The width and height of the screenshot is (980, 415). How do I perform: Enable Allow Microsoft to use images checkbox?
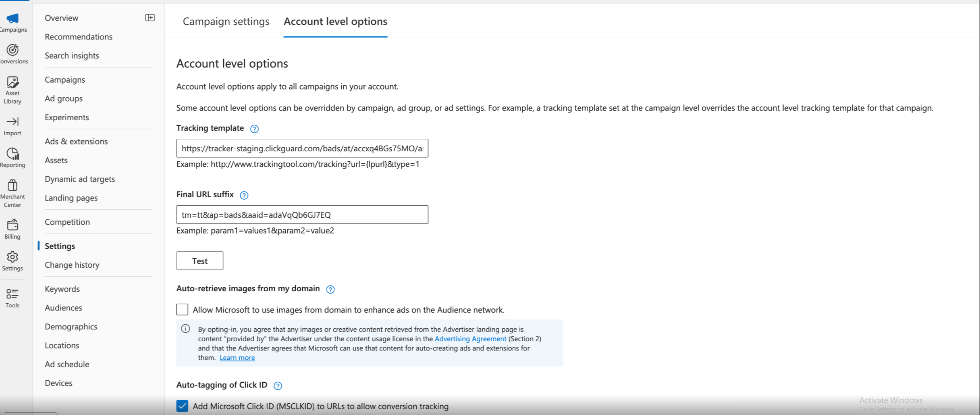pyautogui.click(x=182, y=310)
